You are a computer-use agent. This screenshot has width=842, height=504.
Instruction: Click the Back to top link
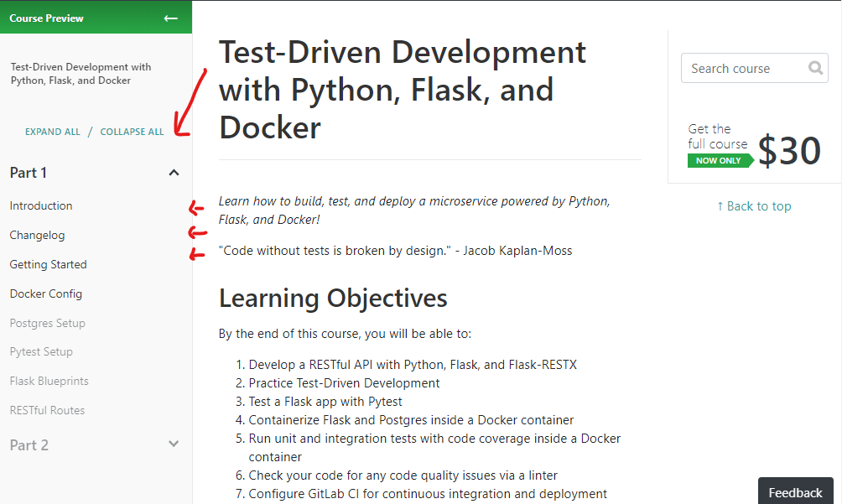click(x=754, y=206)
